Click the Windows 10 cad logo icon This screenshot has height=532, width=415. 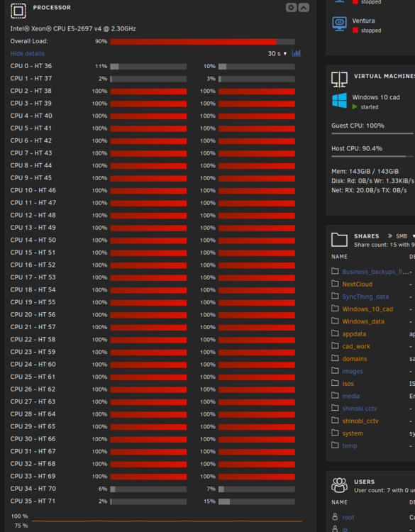[x=339, y=101]
